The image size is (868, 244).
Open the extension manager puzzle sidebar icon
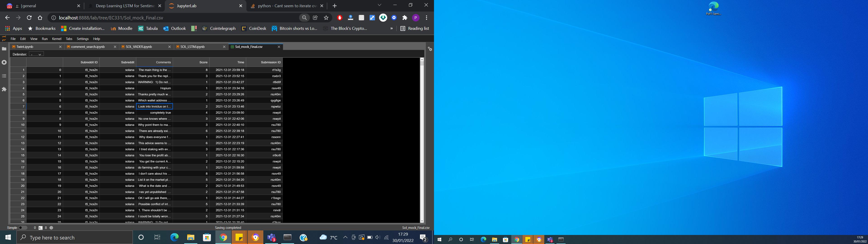pyautogui.click(x=4, y=89)
